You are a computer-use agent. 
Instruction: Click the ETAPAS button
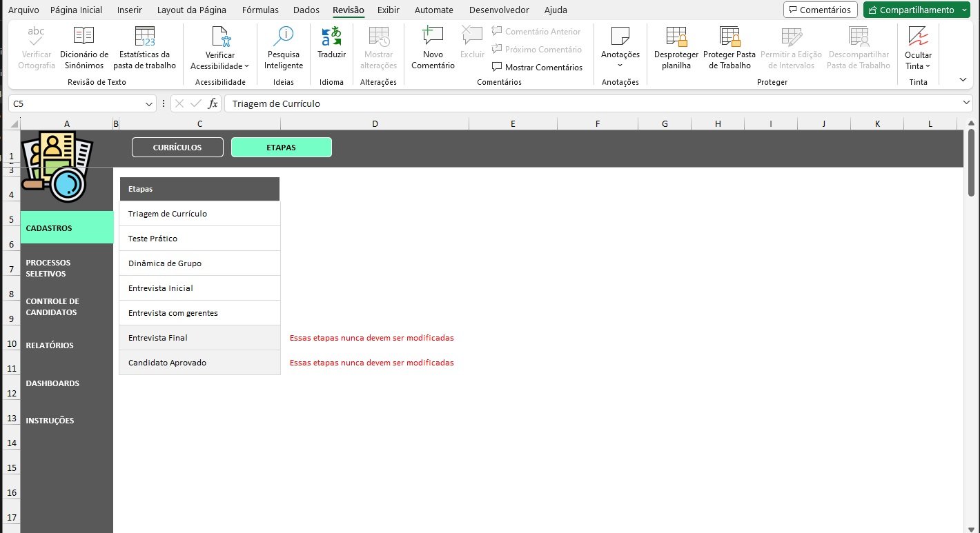(x=282, y=148)
